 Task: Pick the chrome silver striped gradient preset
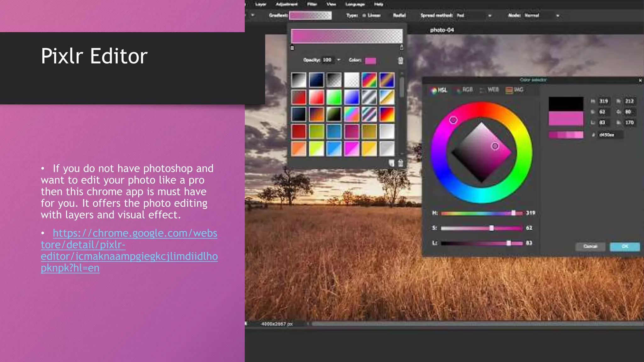[x=369, y=97]
